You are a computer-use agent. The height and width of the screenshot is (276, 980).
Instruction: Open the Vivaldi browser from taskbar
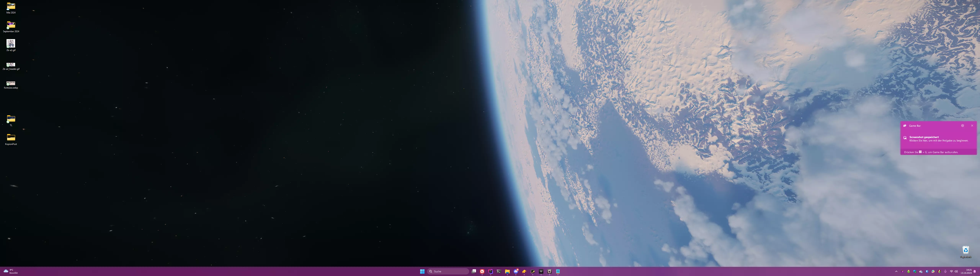[482, 271]
